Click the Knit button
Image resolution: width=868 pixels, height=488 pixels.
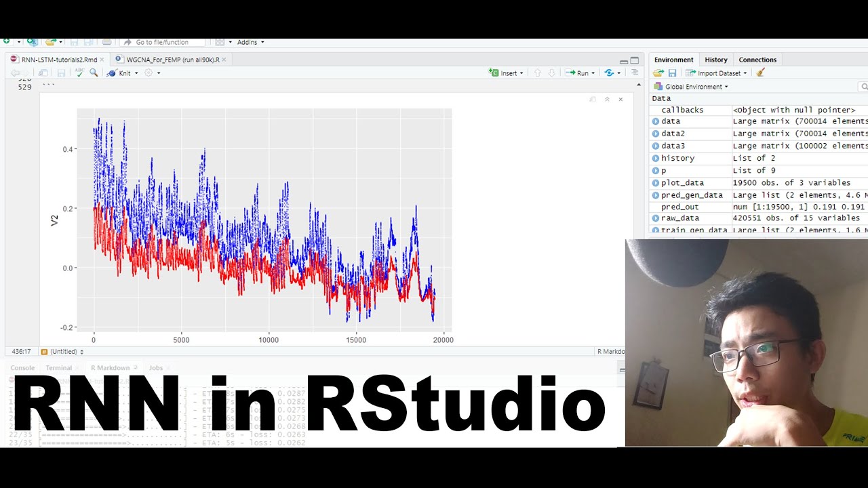tap(119, 73)
